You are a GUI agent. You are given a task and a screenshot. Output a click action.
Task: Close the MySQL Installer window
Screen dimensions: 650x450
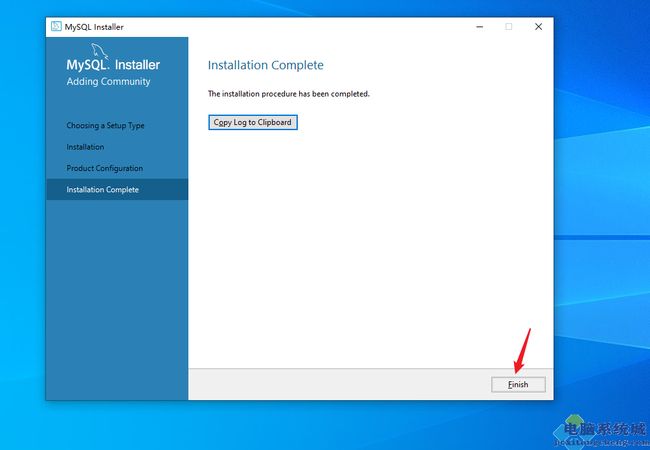(538, 27)
